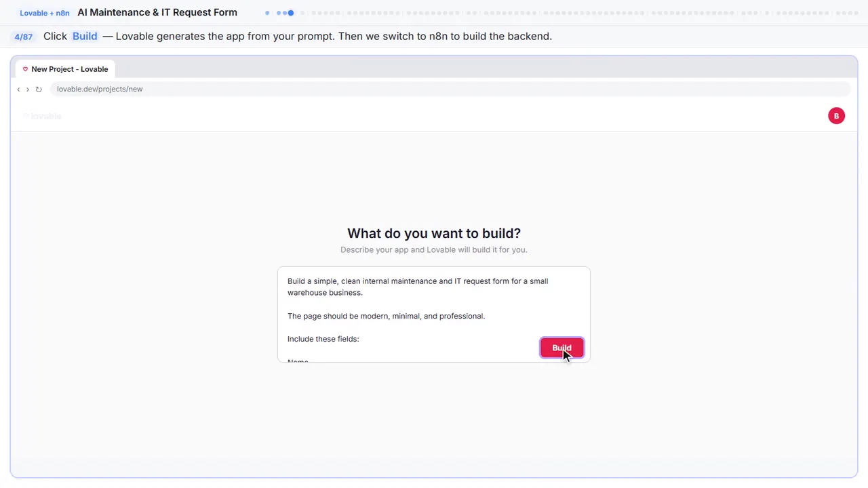Click the first progress dot in tutorial bar
This screenshot has height=488, width=868.
pyautogui.click(x=267, y=13)
